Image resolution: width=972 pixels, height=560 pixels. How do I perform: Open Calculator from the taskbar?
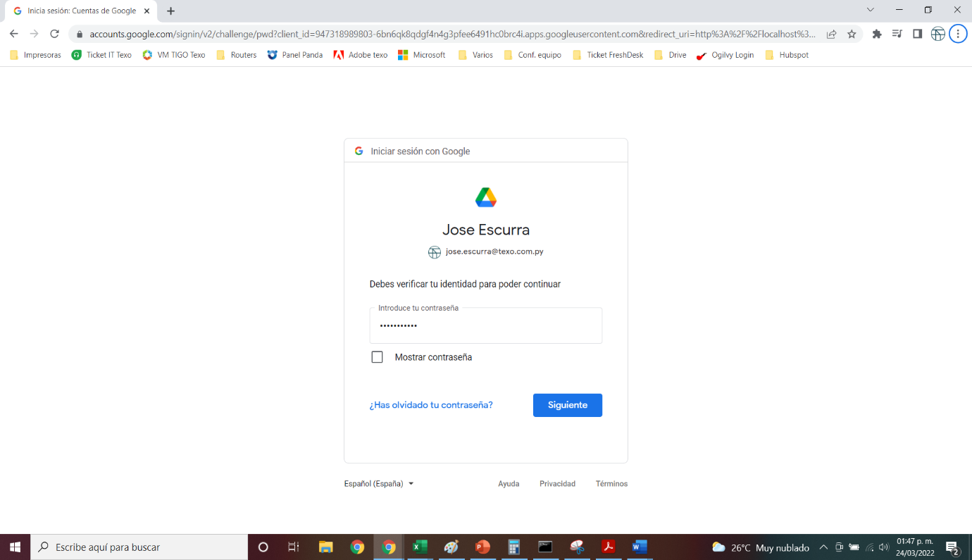(514, 547)
